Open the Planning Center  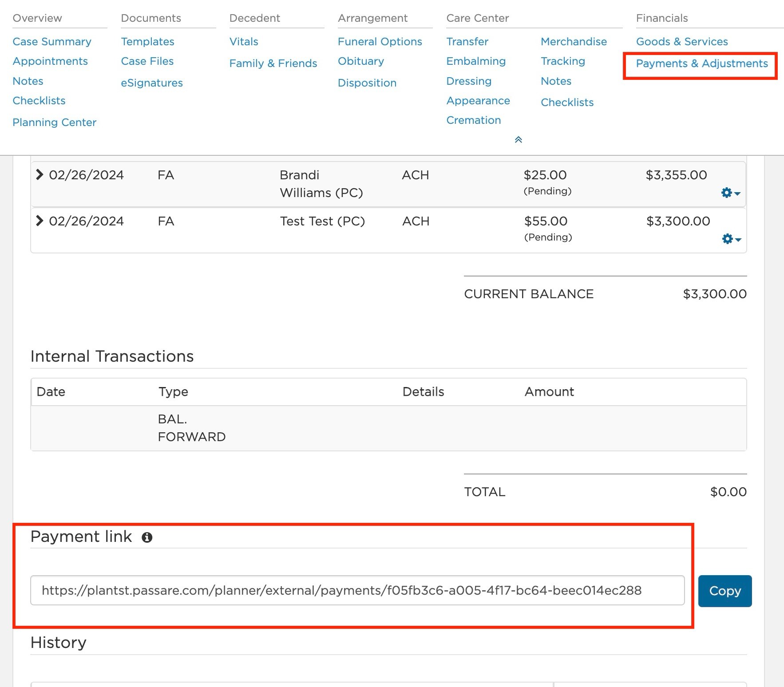(x=55, y=122)
